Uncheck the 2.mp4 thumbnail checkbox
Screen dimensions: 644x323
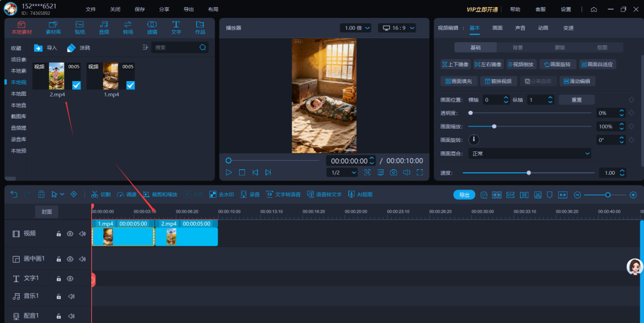(76, 85)
